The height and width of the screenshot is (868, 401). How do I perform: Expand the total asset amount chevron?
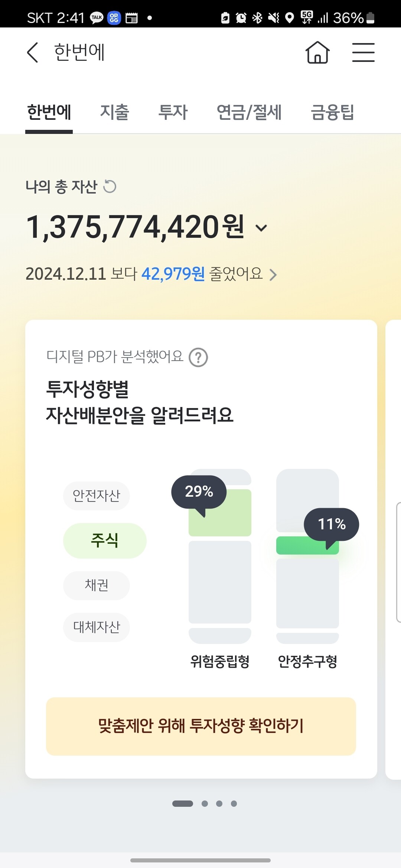(x=261, y=228)
